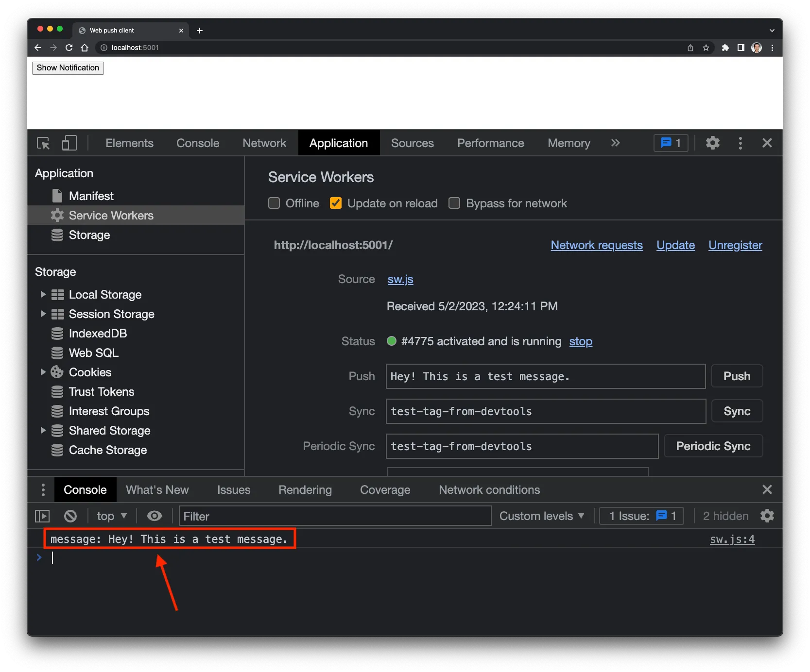Enable Bypass for network checkbox

click(454, 203)
